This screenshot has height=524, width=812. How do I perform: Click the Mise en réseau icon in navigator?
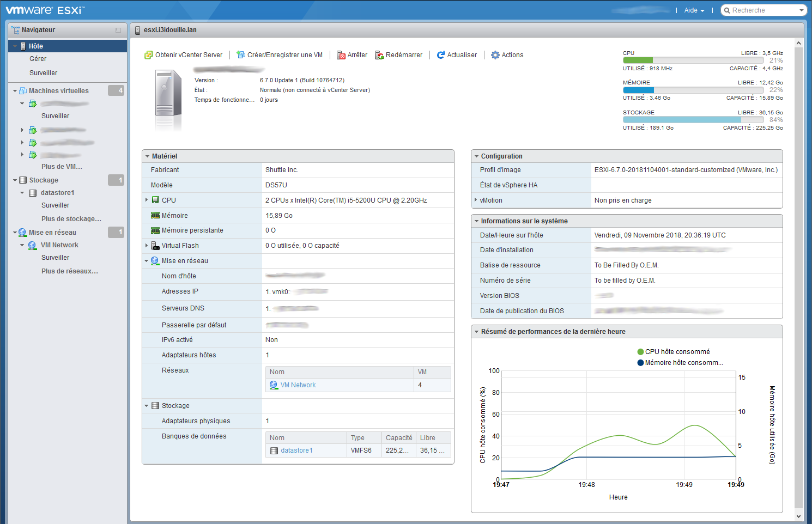(22, 233)
